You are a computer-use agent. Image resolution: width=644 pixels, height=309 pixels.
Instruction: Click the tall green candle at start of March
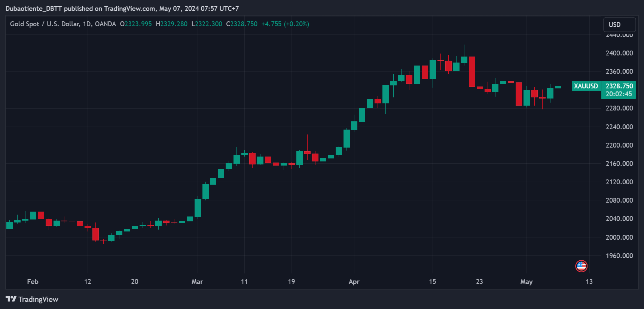198,208
